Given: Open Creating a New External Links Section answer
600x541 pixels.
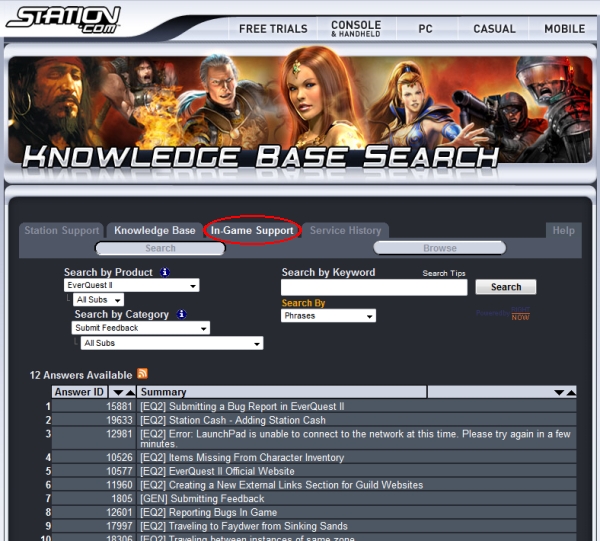Looking at the screenshot, I should (x=282, y=485).
